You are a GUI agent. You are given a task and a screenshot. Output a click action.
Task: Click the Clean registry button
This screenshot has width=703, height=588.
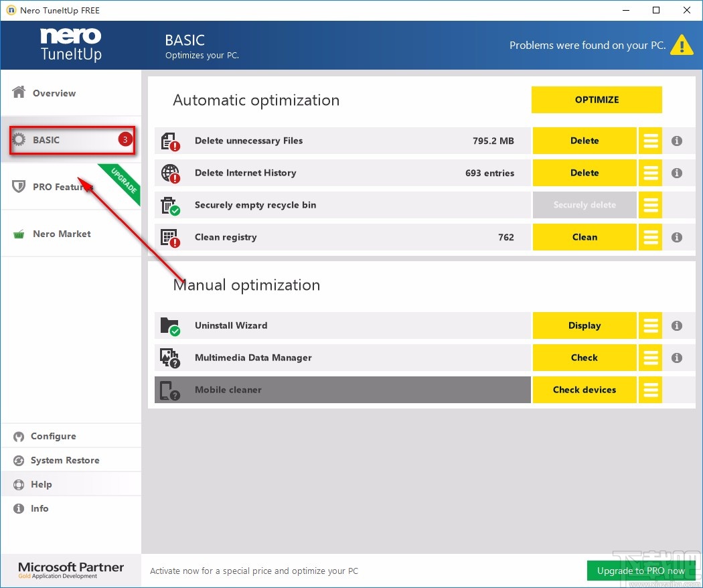(x=584, y=237)
